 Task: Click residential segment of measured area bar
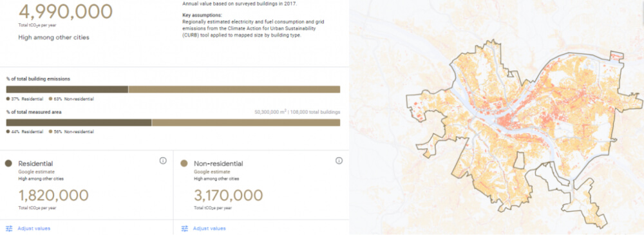[79, 122]
